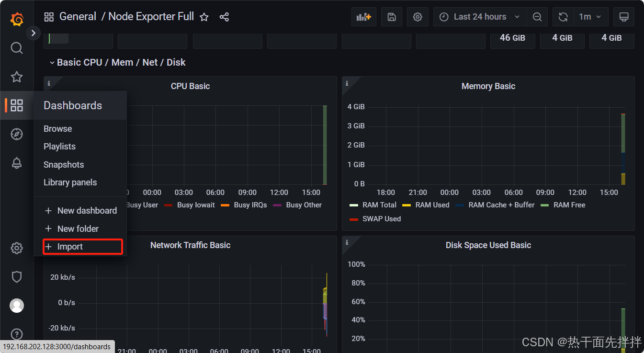This screenshot has height=353, width=644.
Task: Click the Dashboards menu header
Action: [x=80, y=105]
